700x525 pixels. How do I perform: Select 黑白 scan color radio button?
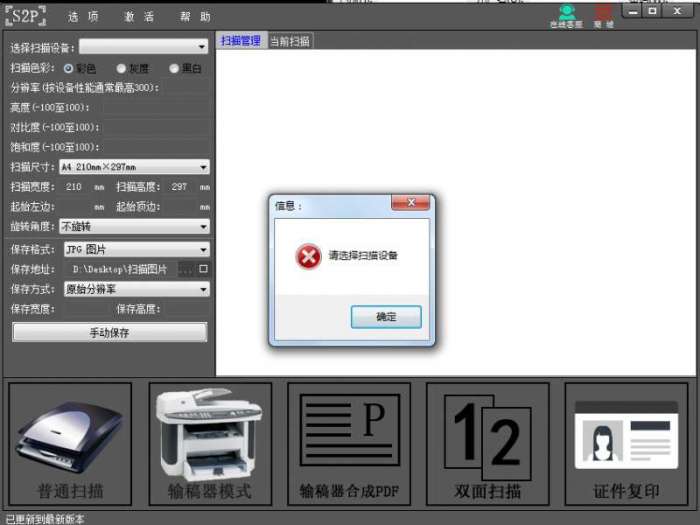pos(174,68)
